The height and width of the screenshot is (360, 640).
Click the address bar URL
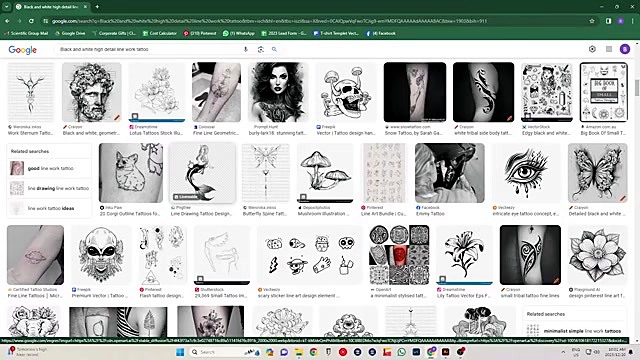tap(269, 21)
